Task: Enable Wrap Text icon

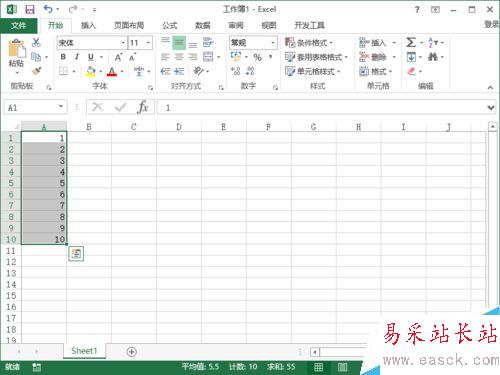Action: point(208,43)
